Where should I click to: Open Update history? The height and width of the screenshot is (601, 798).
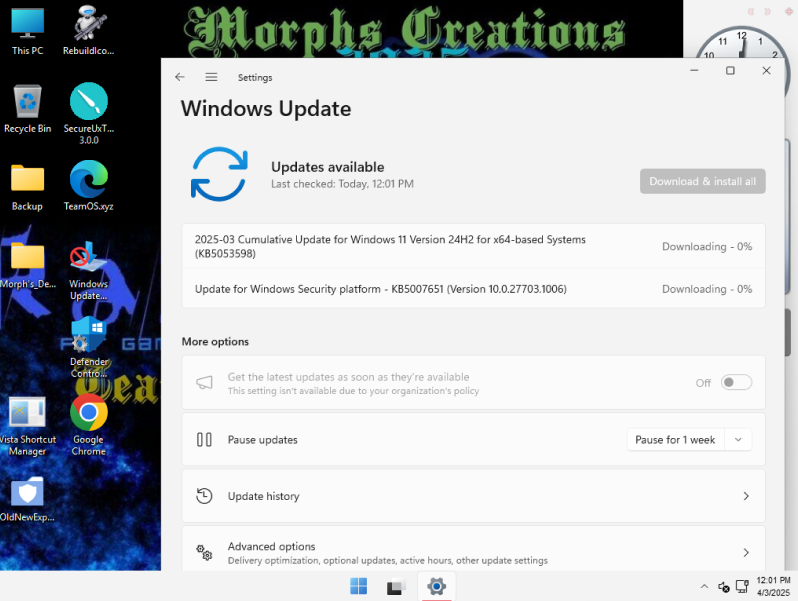473,496
